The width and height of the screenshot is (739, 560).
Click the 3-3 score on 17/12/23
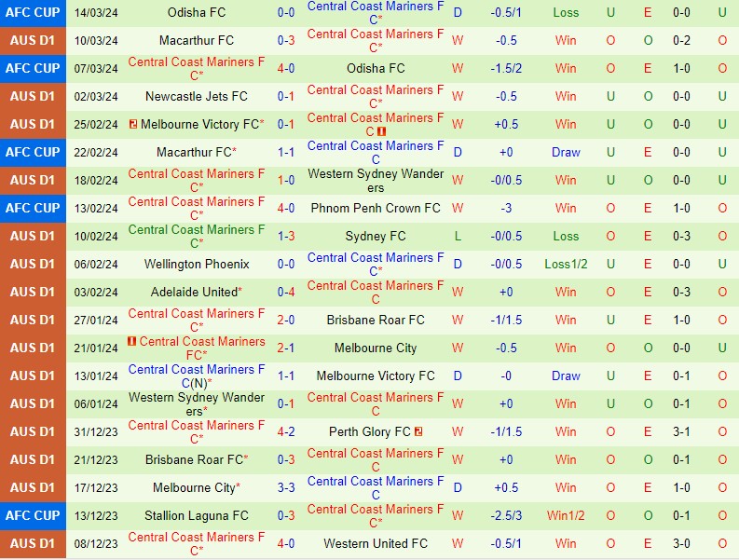(286, 488)
